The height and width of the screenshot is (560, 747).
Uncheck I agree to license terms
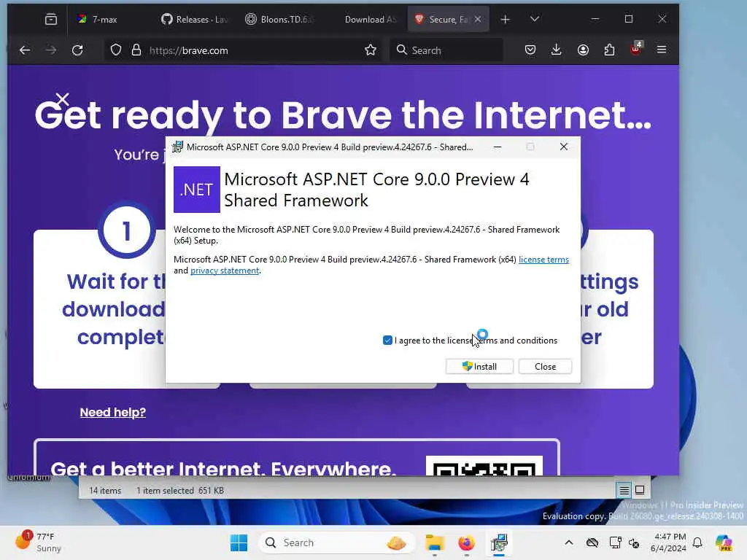pyautogui.click(x=387, y=341)
